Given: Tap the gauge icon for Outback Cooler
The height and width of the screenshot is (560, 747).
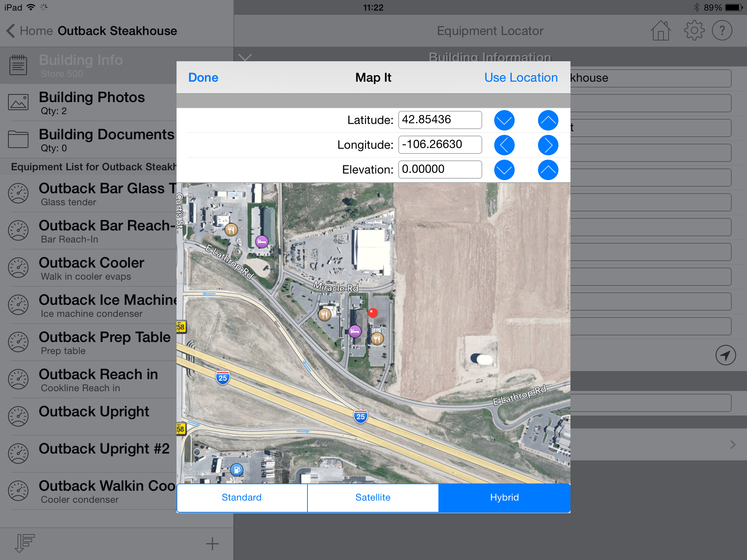Looking at the screenshot, I should point(18,268).
